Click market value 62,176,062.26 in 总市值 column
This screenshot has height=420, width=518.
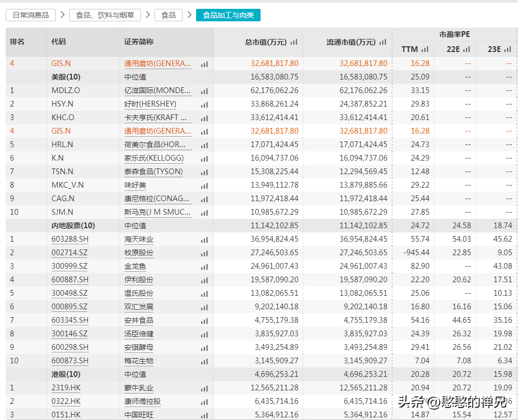275,90
